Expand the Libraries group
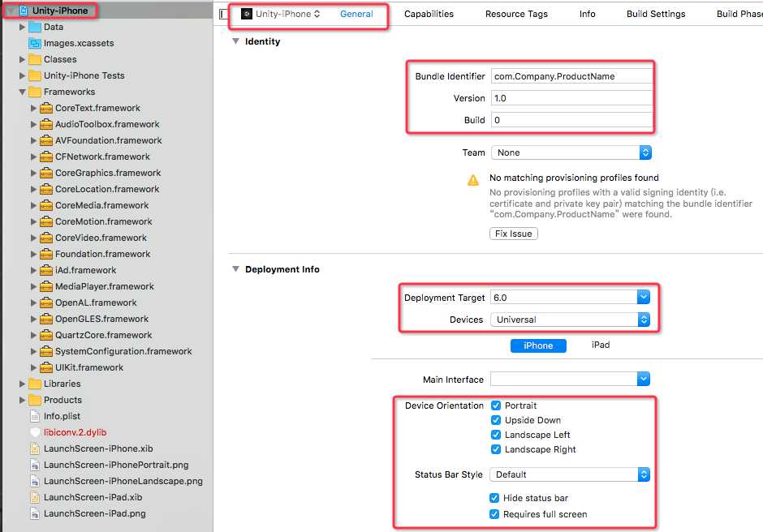 click(22, 384)
